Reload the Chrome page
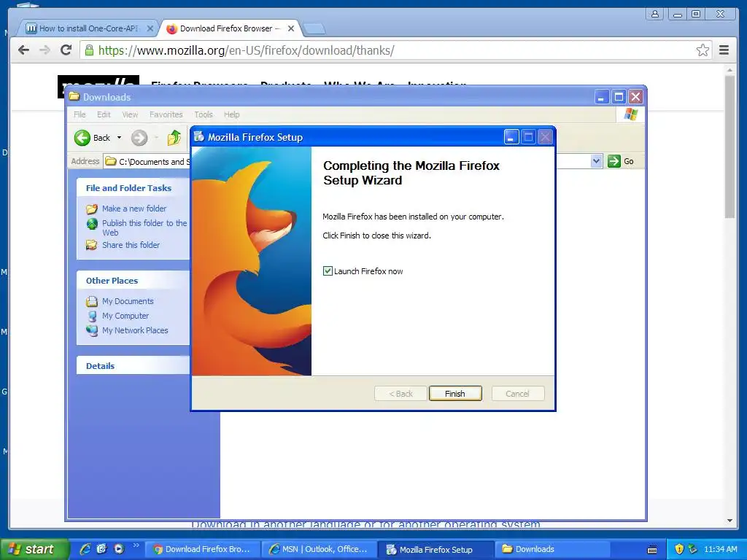747x560 pixels. click(x=66, y=50)
